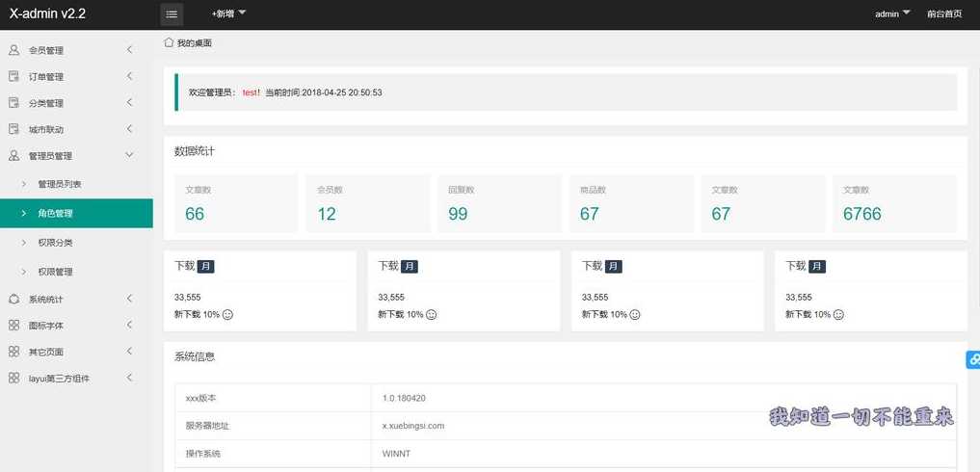Click arrow icon beside 权限分类

click(x=24, y=242)
